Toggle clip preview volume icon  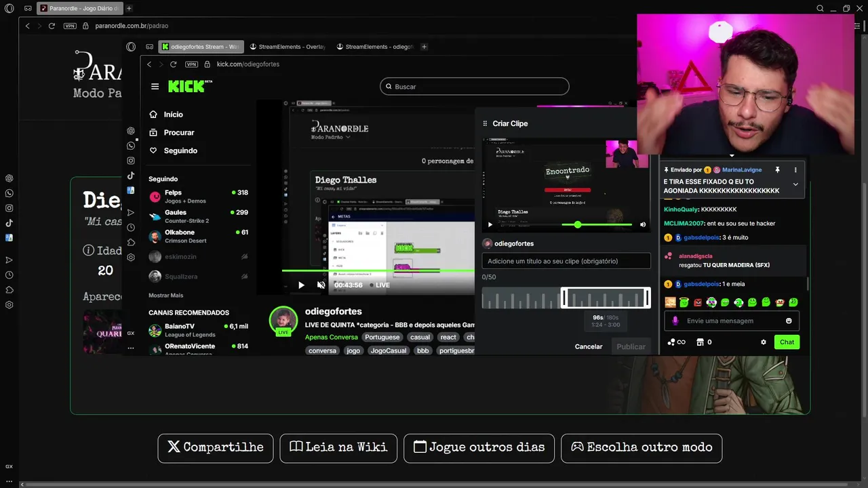(x=643, y=224)
